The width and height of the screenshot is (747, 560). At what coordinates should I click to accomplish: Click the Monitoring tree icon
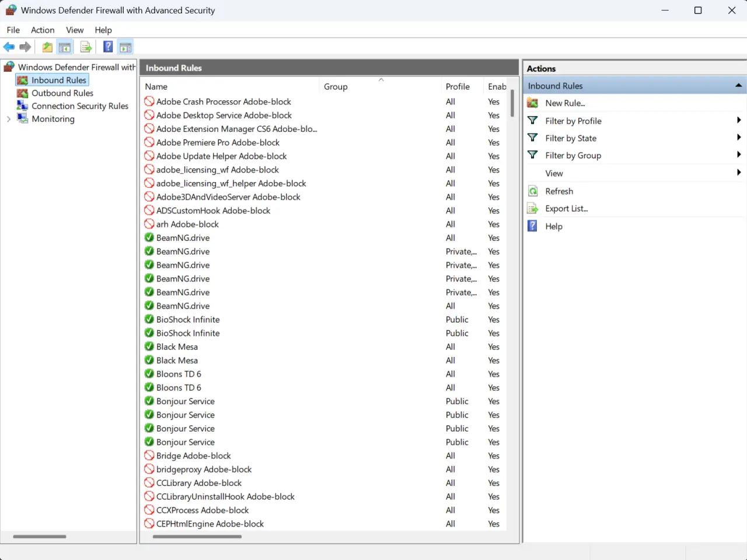point(23,119)
